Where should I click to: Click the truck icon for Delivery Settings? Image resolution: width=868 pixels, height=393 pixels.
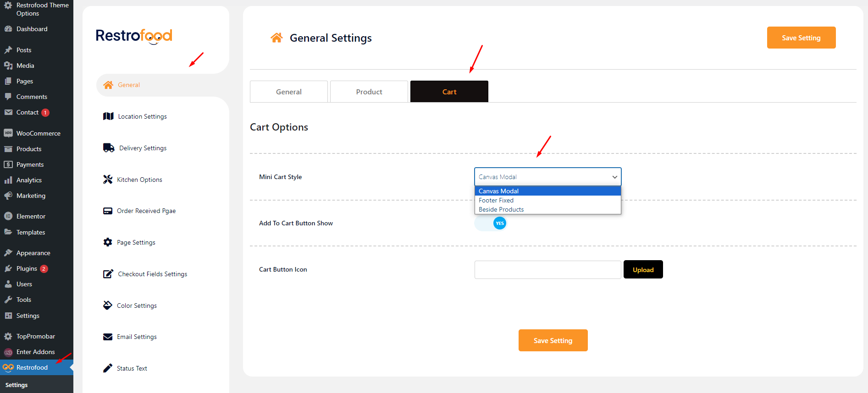109,148
